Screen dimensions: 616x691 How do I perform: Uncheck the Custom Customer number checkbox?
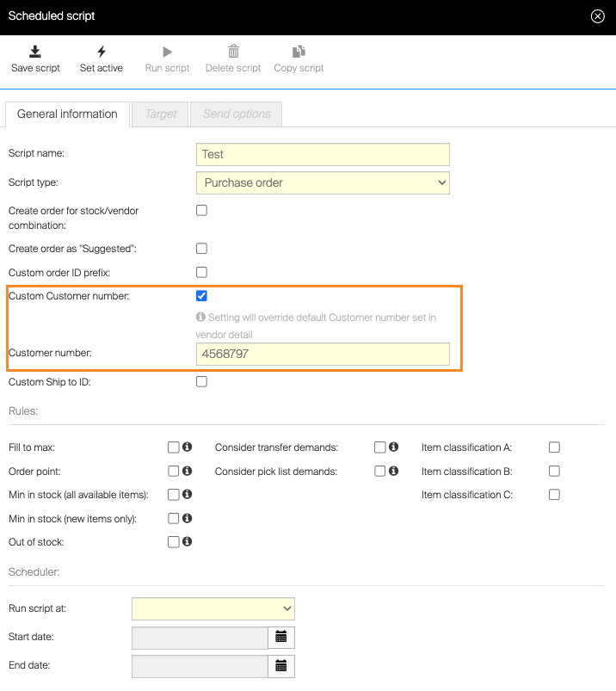click(201, 296)
